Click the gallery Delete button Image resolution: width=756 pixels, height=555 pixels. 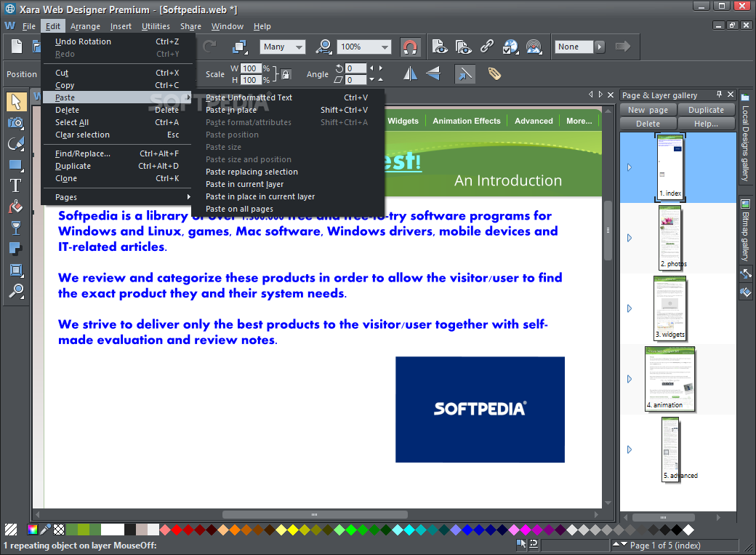648,124
